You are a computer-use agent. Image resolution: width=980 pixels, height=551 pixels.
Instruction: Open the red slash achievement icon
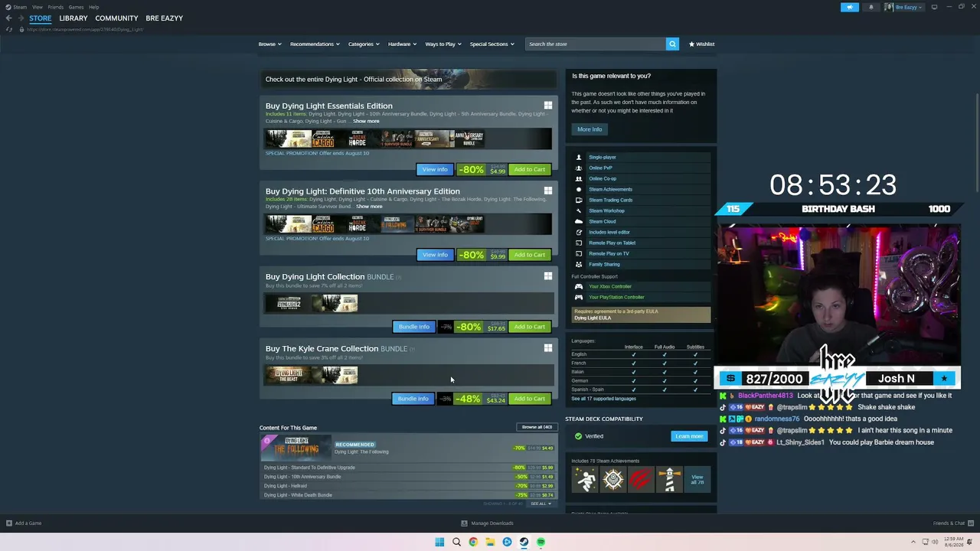click(641, 480)
